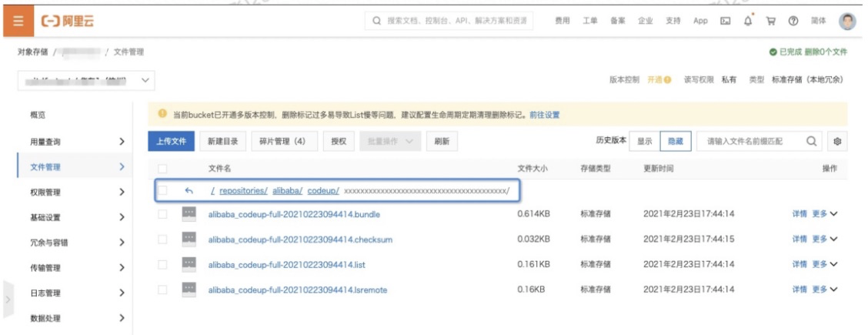Click the 开通 version control link
This screenshot has width=868, height=335.
click(x=655, y=80)
